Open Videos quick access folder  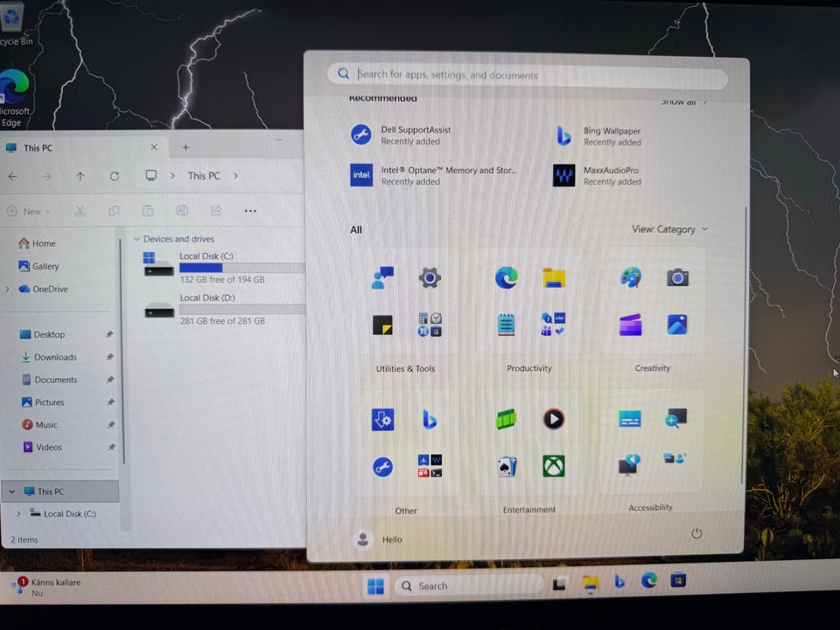pyautogui.click(x=42, y=447)
